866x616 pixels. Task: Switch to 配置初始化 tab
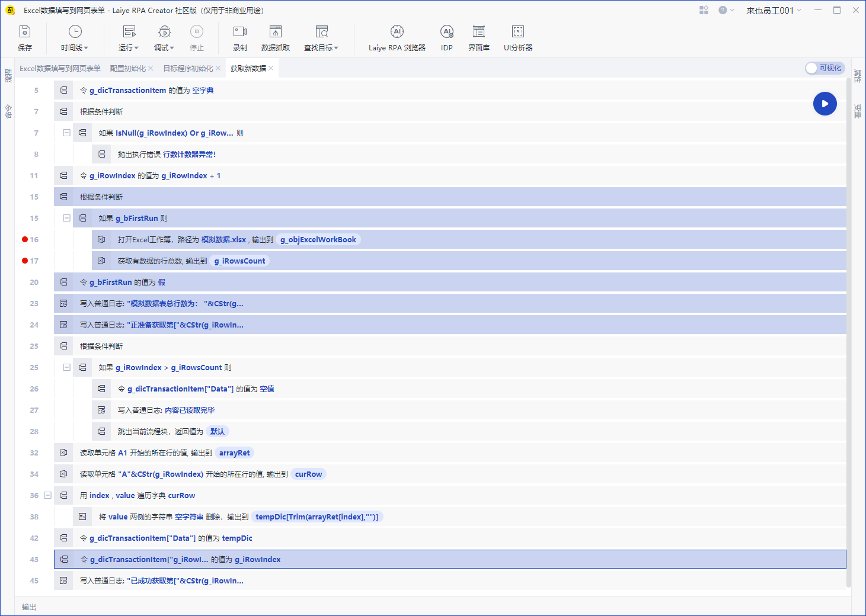tap(127, 69)
